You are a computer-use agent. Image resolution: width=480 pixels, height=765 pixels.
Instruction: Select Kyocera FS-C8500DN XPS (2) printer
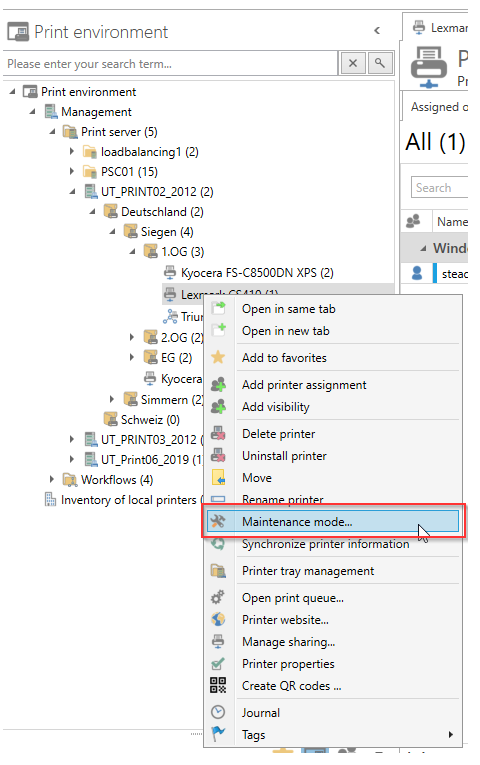(x=257, y=273)
